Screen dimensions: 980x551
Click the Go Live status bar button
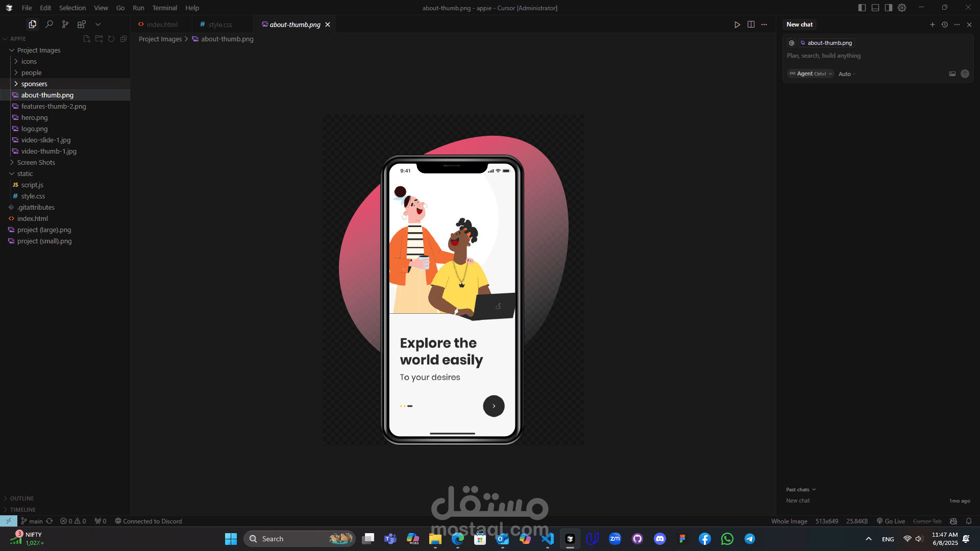(891, 521)
